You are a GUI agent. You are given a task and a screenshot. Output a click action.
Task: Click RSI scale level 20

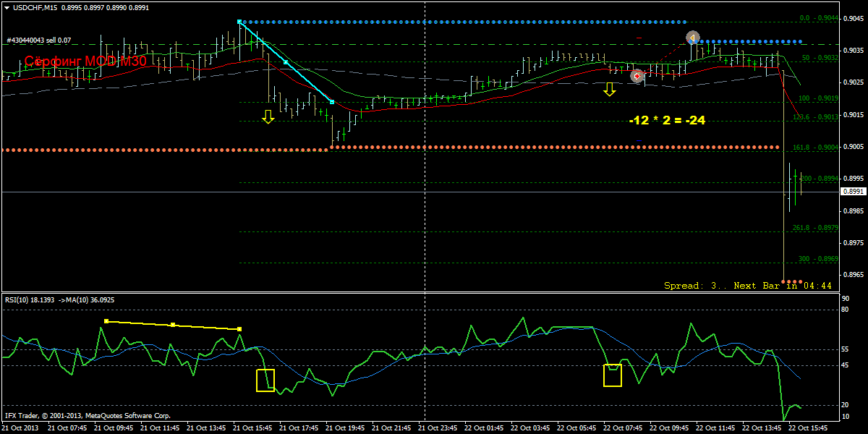pyautogui.click(x=846, y=405)
